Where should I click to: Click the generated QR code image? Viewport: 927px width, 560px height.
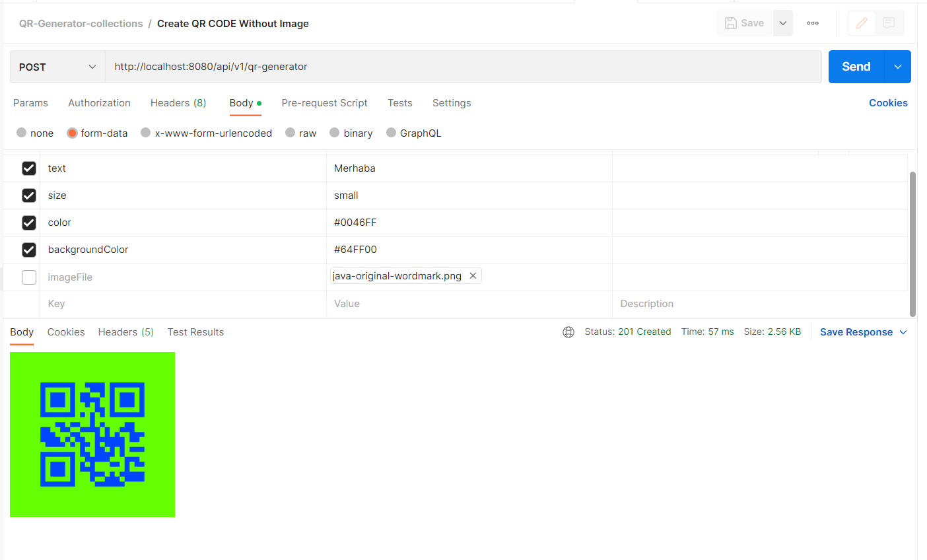click(92, 435)
